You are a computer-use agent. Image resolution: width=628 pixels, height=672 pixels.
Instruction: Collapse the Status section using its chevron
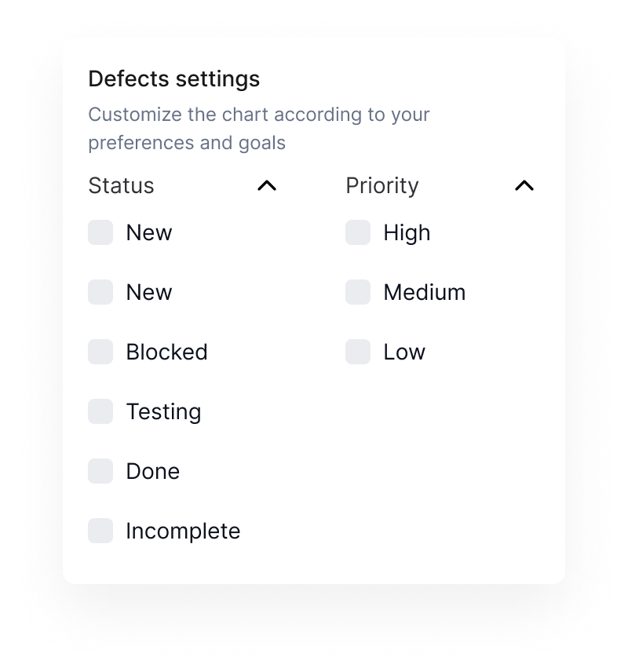click(x=267, y=185)
